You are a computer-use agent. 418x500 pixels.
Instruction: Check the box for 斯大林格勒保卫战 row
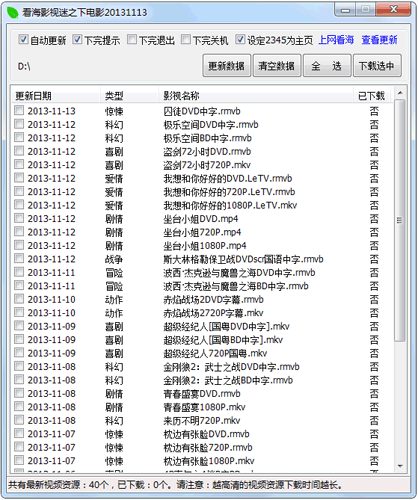19,258
